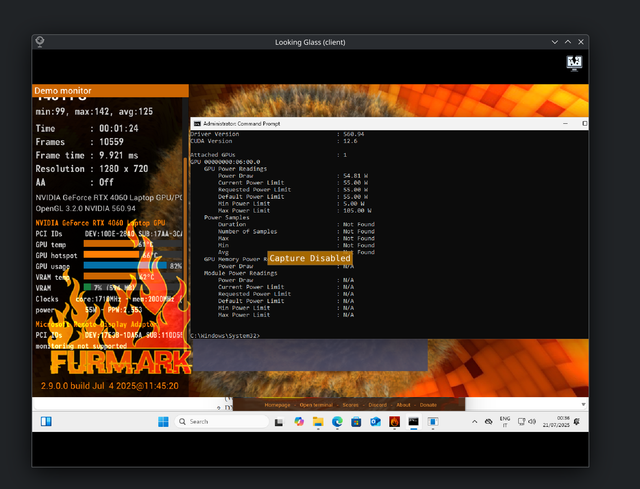Click the 'Min Power Limit : 5.00 W' line
The height and width of the screenshot is (489, 640).
point(291,204)
